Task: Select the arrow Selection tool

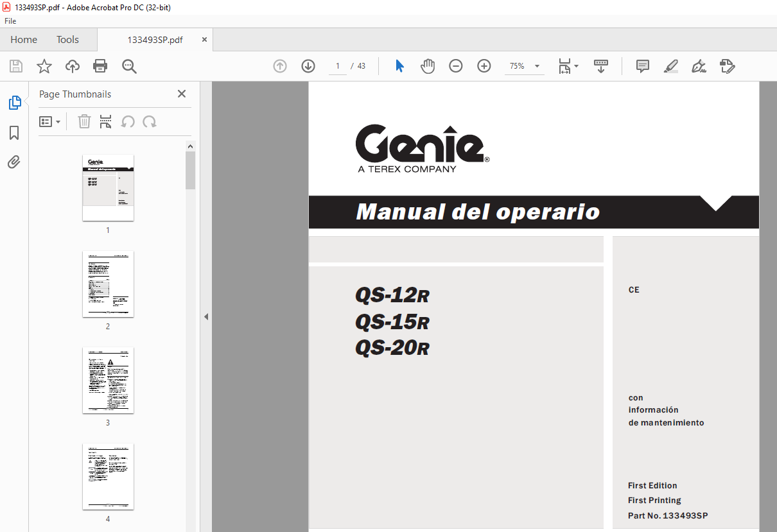Action: [x=399, y=66]
